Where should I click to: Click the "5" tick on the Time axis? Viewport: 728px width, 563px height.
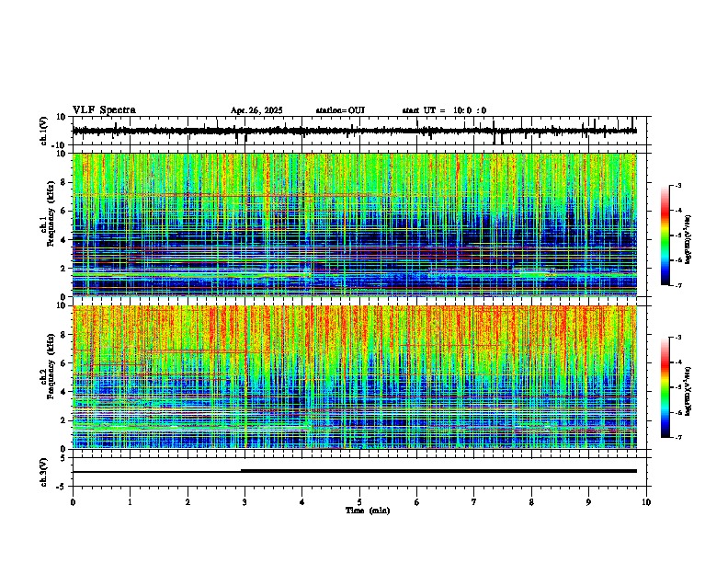tap(359, 502)
